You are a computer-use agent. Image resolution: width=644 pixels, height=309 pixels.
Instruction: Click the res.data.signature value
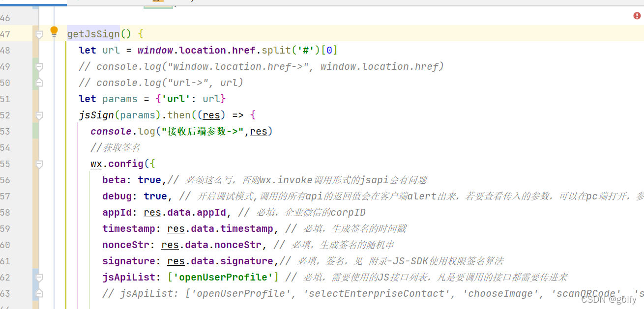(220, 261)
